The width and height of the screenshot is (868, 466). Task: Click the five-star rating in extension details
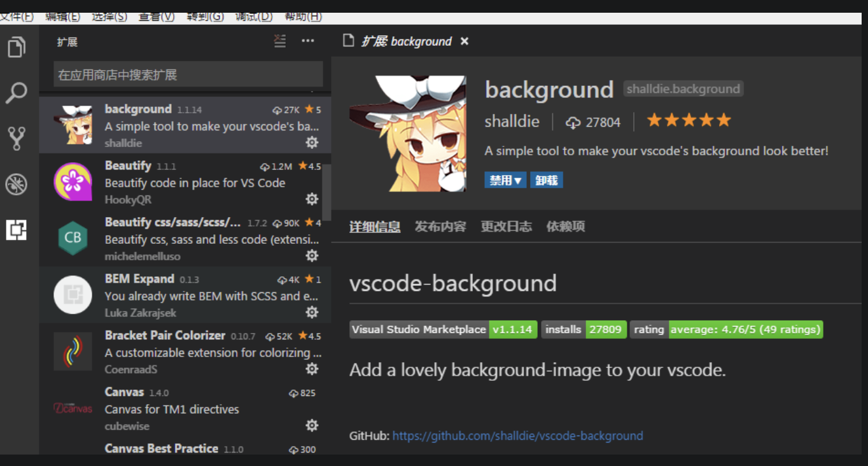pos(689,120)
